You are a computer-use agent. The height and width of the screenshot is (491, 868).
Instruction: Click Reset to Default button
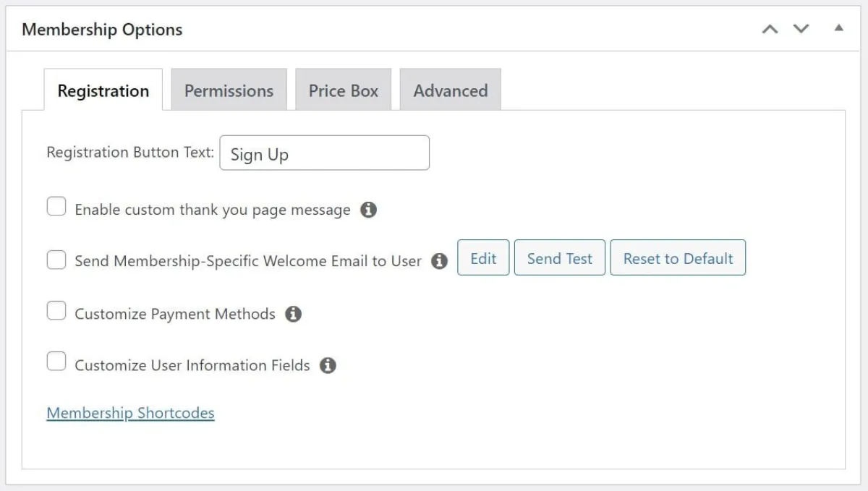(678, 258)
